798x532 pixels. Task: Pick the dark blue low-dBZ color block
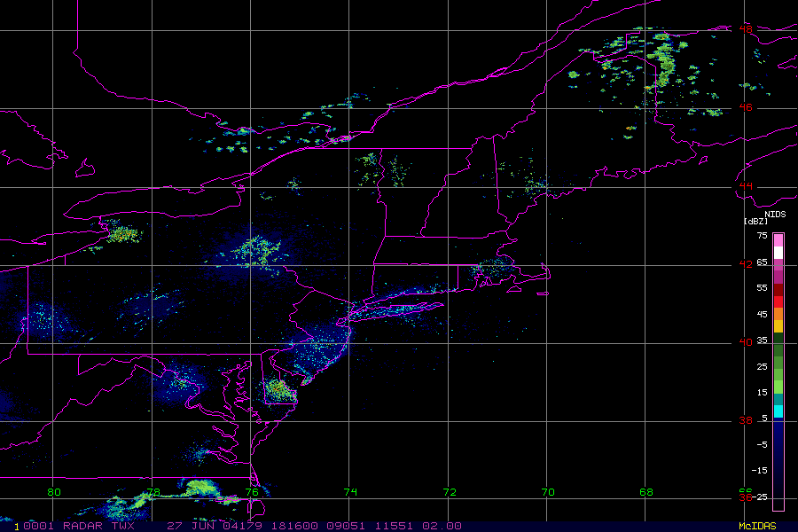coord(778,463)
